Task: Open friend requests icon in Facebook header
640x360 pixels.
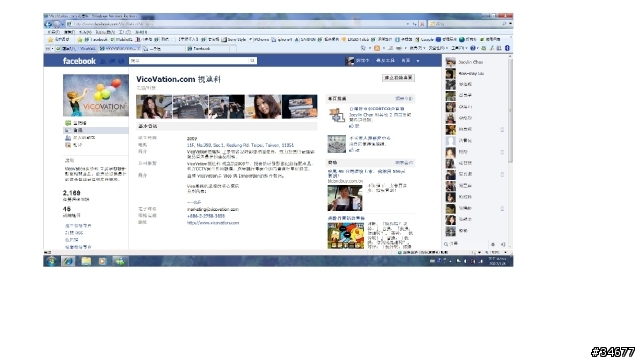Action: pos(103,61)
